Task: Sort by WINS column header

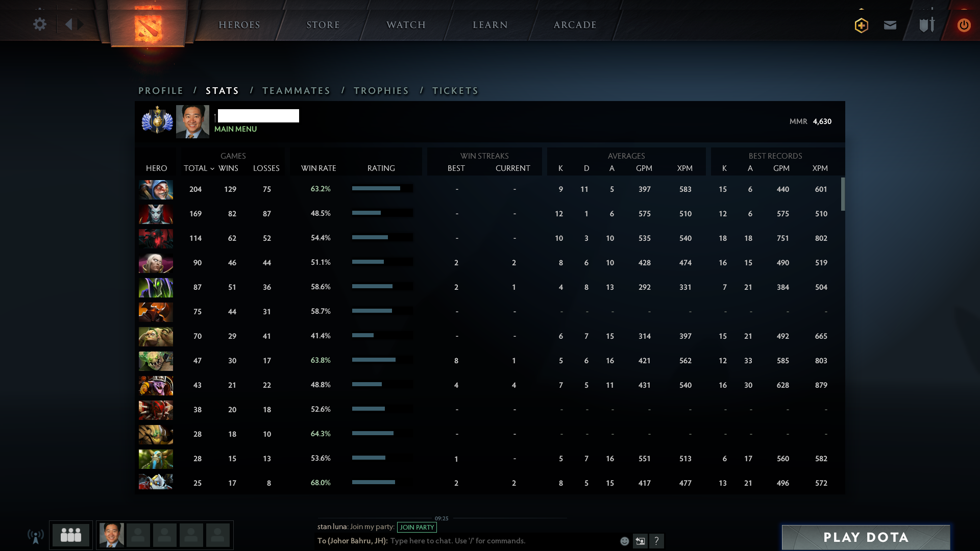Action: pyautogui.click(x=229, y=168)
